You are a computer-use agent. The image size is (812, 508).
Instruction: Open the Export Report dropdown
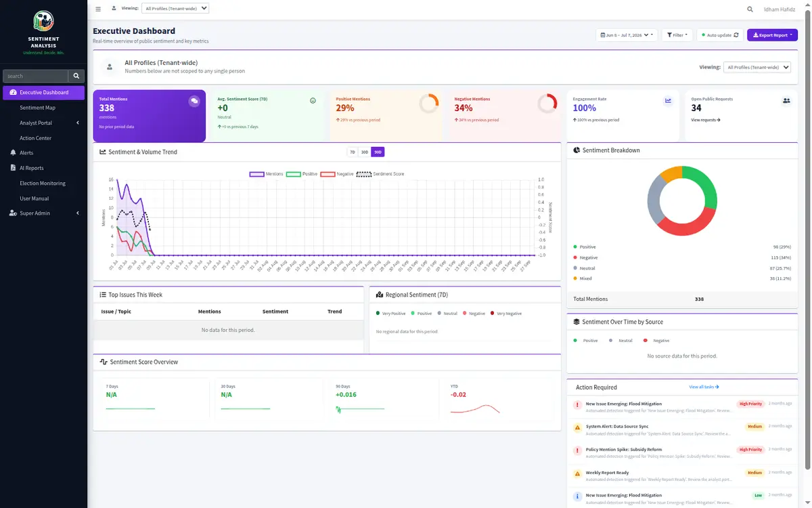[x=772, y=35]
